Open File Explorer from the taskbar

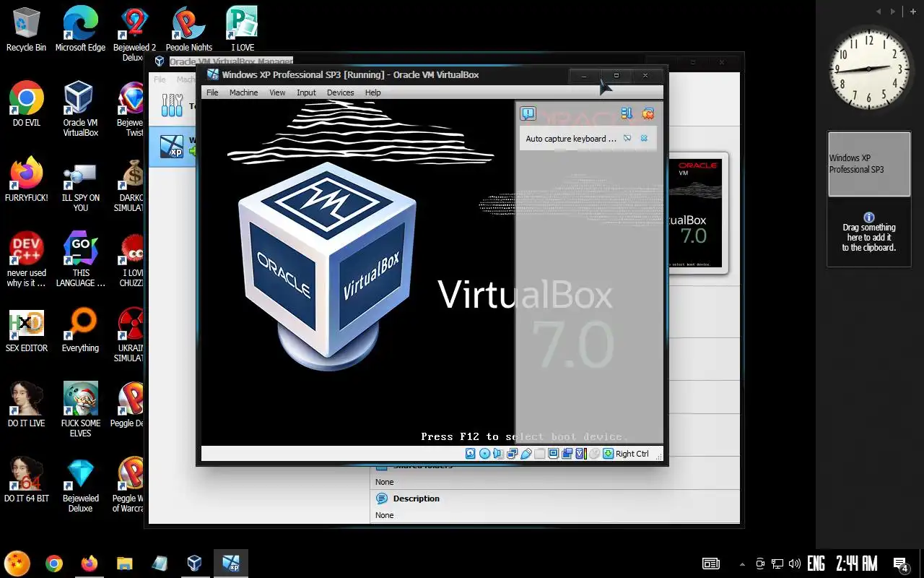click(124, 564)
